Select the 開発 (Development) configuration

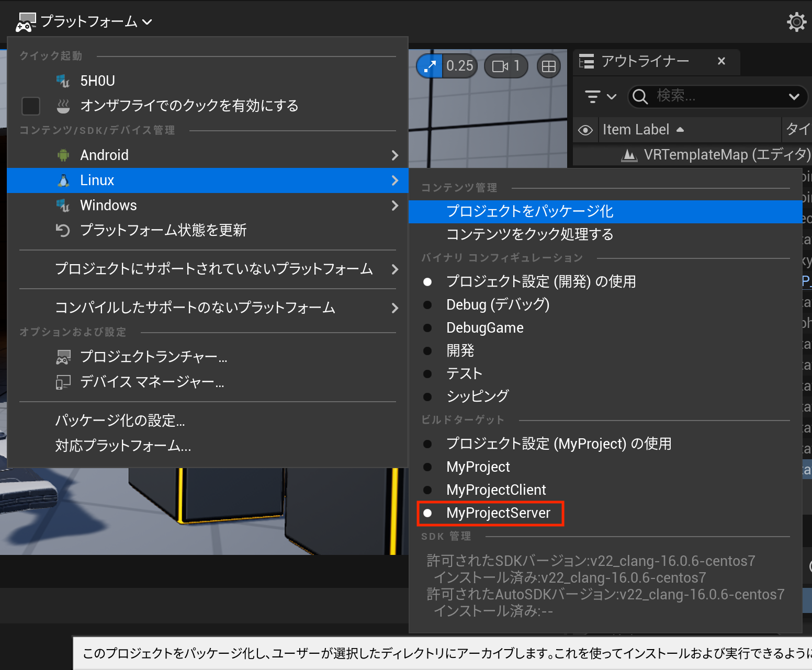[x=605, y=350]
